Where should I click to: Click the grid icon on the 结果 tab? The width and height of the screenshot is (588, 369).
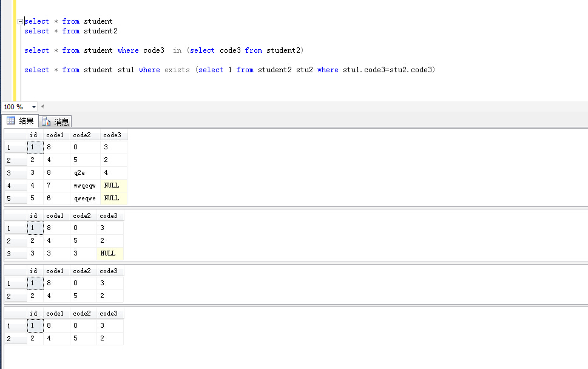coord(10,120)
